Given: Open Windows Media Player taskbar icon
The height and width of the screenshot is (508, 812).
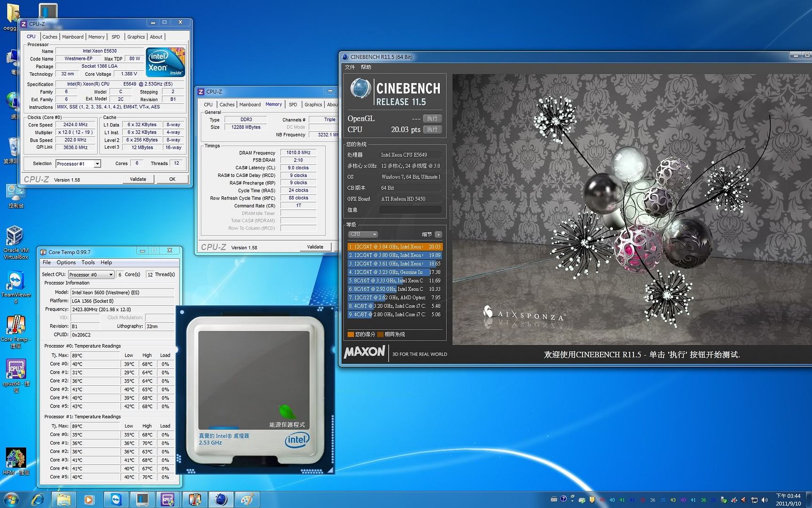Looking at the screenshot, I should pos(89,499).
